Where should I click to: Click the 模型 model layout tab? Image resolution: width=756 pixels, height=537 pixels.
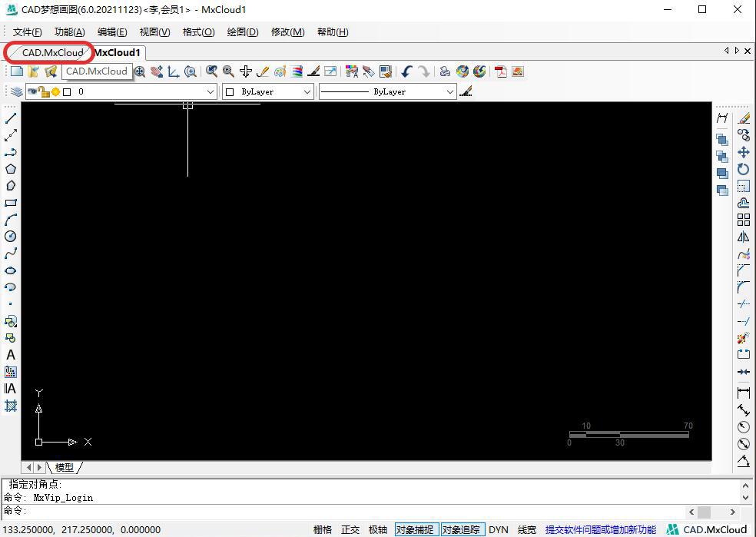[x=65, y=467]
